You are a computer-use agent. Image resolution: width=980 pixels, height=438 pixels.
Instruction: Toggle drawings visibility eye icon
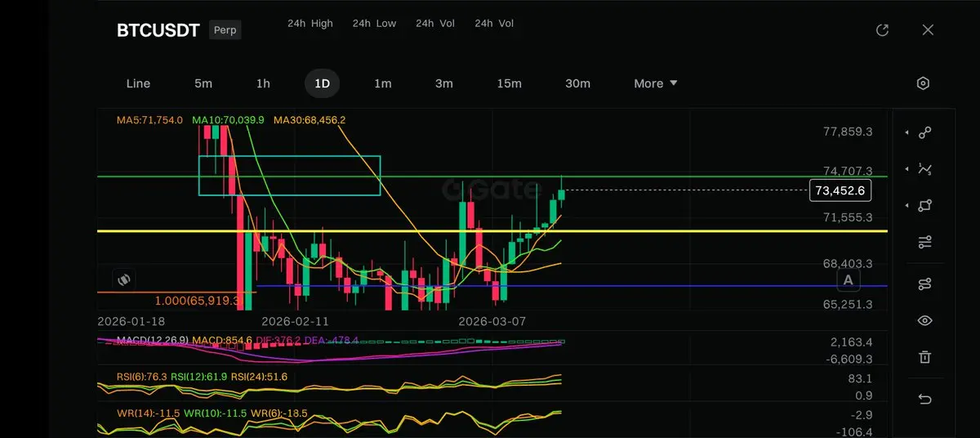tap(924, 320)
